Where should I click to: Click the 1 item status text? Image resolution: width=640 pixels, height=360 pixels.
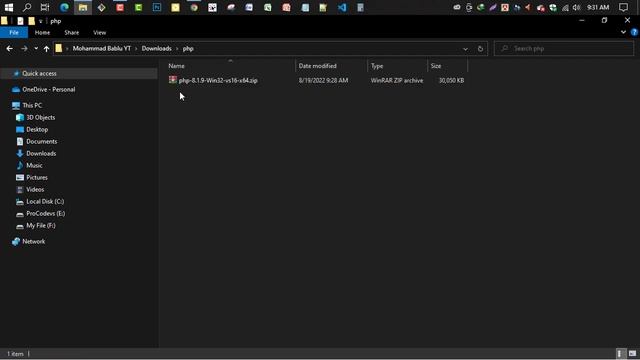pyautogui.click(x=15, y=354)
